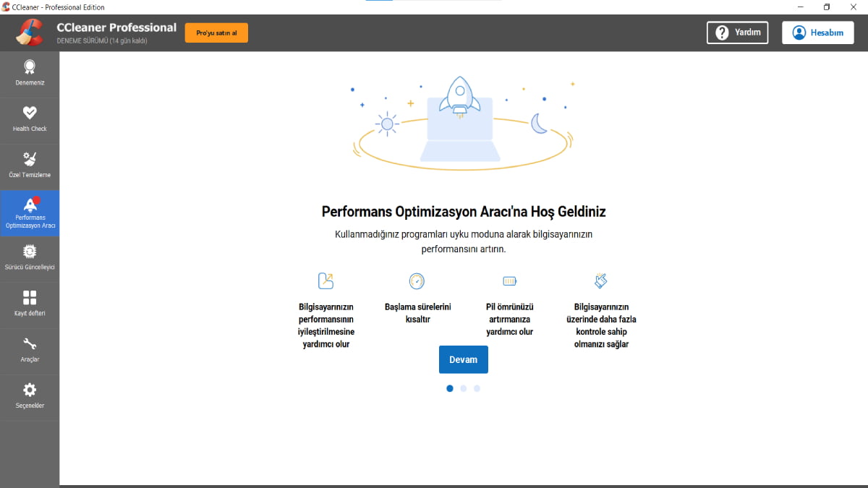Open the Kayıt defteri cleaner
868x488 pixels.
(x=30, y=303)
